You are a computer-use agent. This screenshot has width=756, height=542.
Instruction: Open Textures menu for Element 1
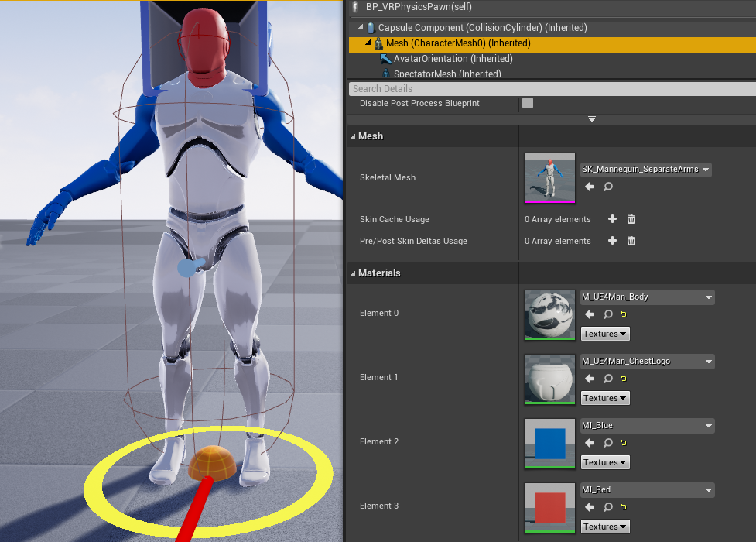pyautogui.click(x=605, y=398)
